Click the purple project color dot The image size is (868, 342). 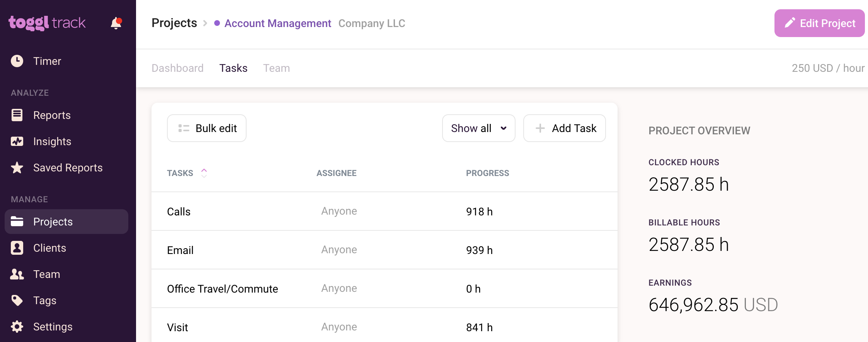(x=217, y=23)
